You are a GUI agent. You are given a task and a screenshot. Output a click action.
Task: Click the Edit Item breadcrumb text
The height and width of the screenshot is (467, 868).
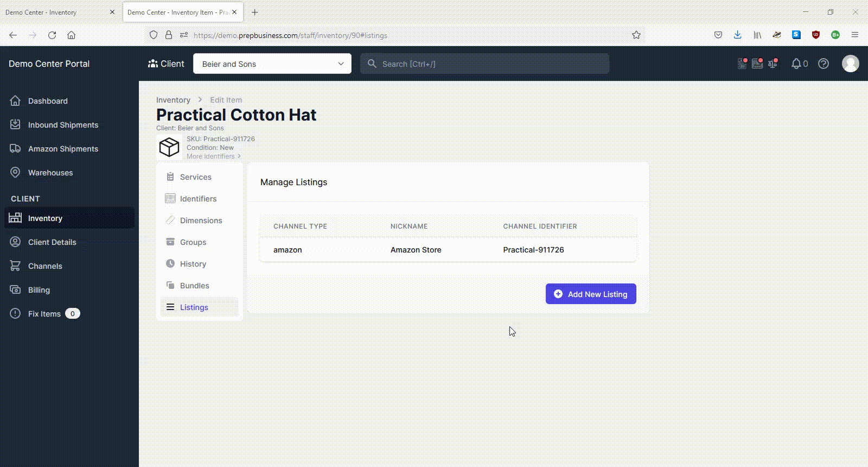(226, 100)
